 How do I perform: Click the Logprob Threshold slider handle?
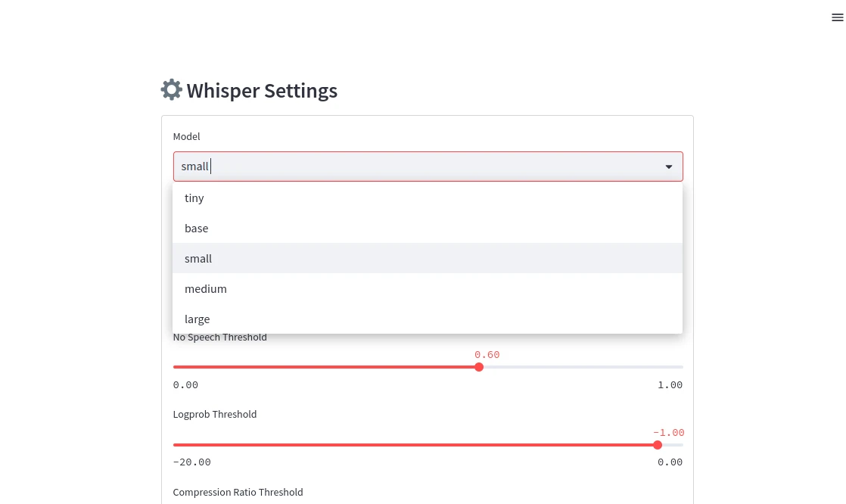coord(658,445)
